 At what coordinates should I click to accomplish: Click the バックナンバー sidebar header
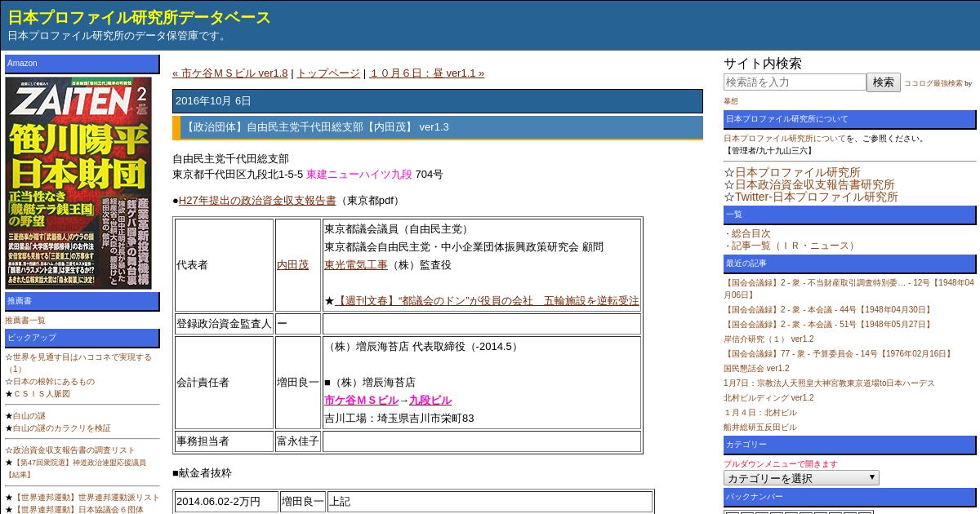click(x=849, y=497)
